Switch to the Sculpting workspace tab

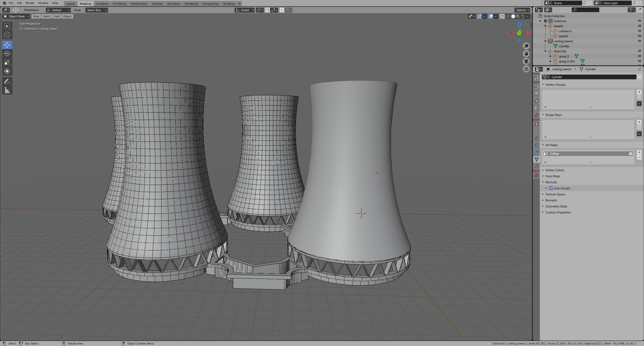click(x=102, y=4)
